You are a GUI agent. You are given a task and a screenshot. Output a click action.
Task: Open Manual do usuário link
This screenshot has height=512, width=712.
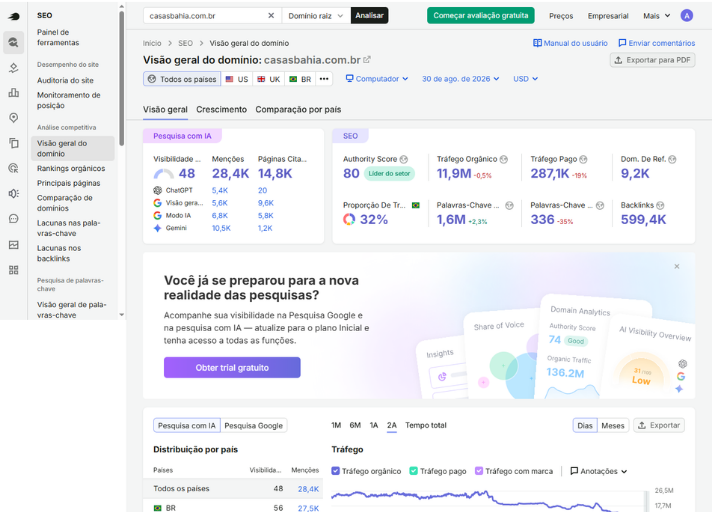[570, 43]
